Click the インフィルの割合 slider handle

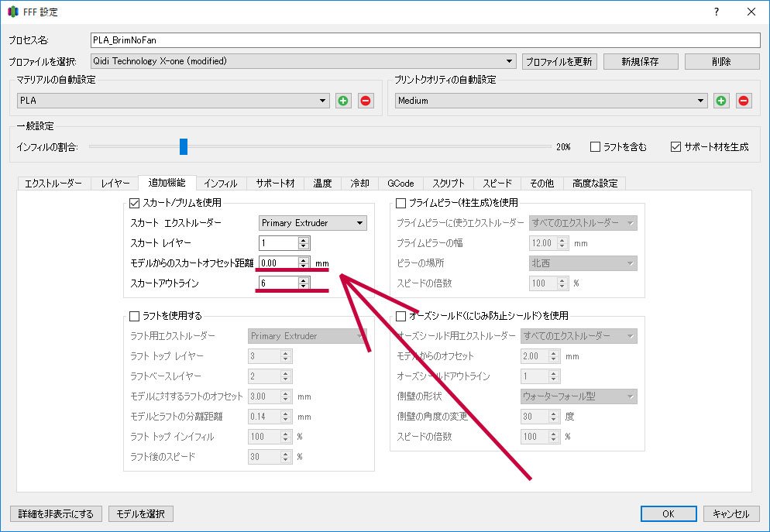coord(184,146)
